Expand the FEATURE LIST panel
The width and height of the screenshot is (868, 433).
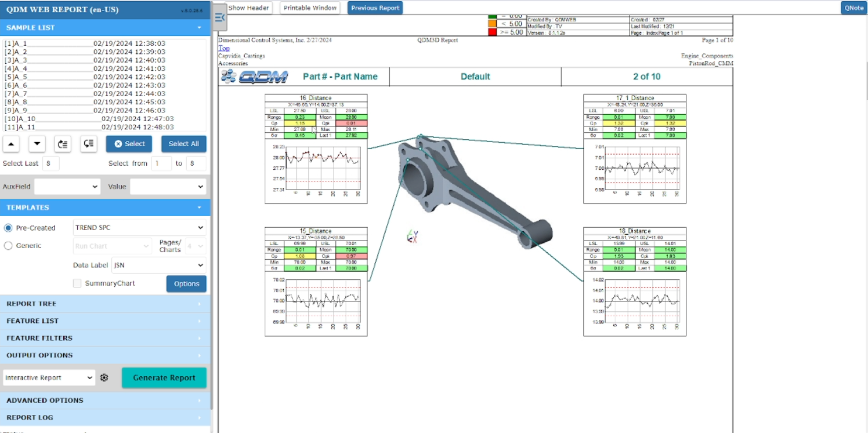[106, 321]
